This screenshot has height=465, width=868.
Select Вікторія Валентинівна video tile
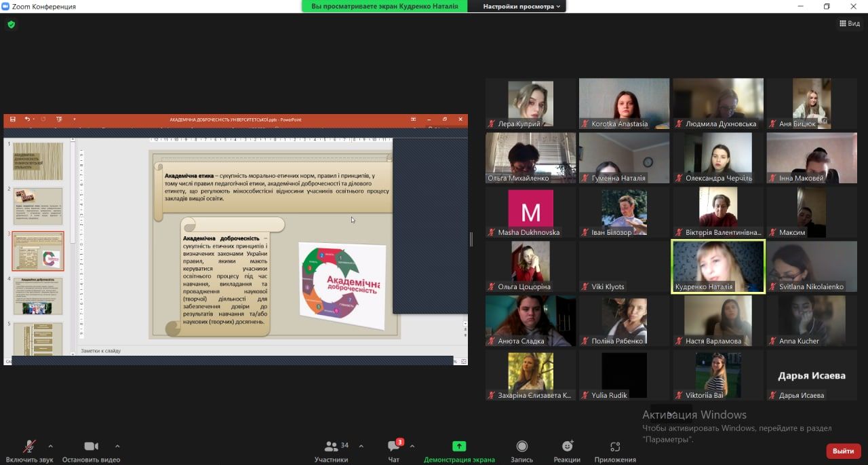(718, 212)
